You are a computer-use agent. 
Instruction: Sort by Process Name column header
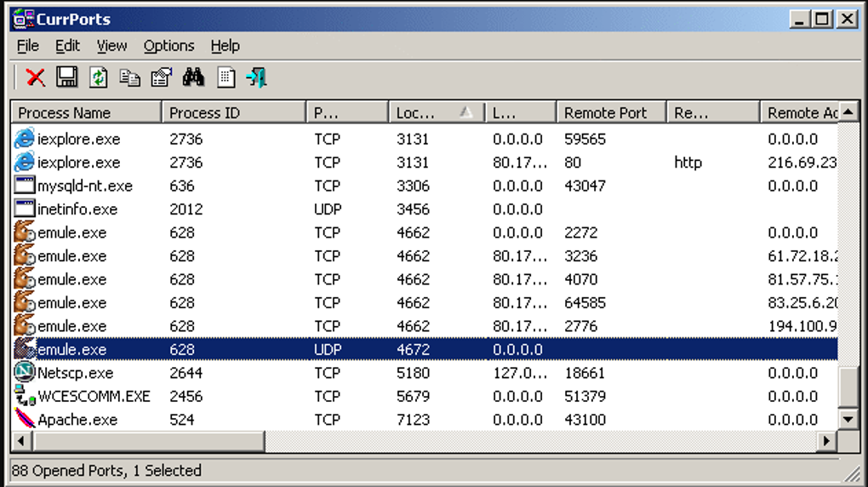click(x=86, y=112)
